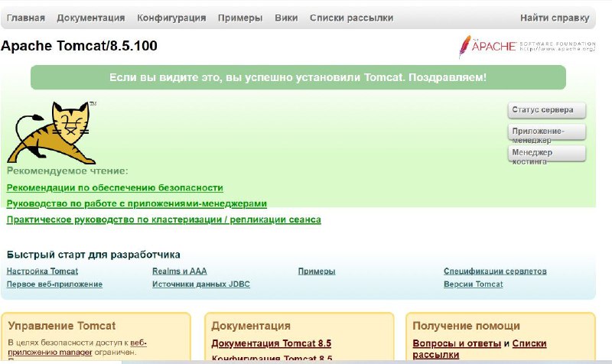Open Примеры in the top navigation bar
612x364 pixels.
(240, 18)
